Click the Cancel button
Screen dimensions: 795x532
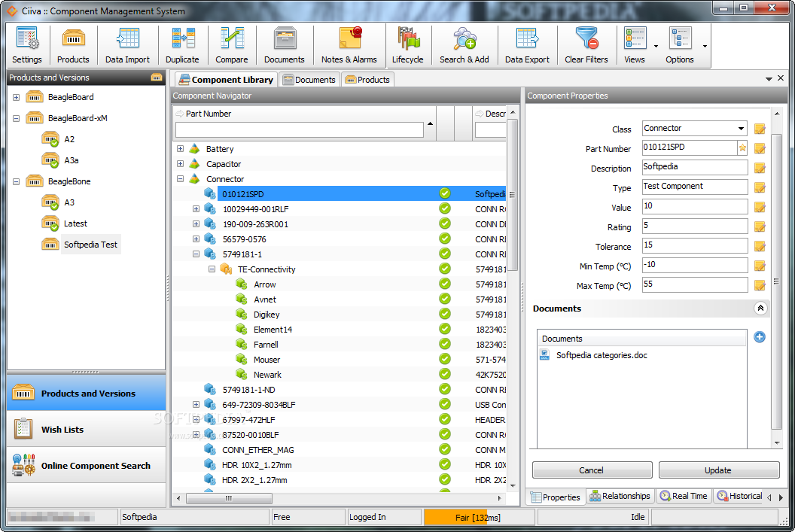click(x=592, y=470)
